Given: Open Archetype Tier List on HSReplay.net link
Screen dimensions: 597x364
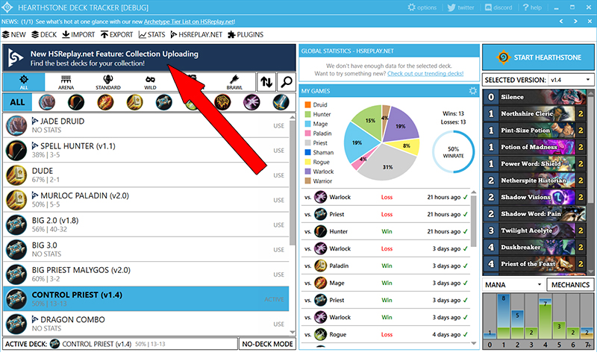Looking at the screenshot, I should (x=190, y=22).
